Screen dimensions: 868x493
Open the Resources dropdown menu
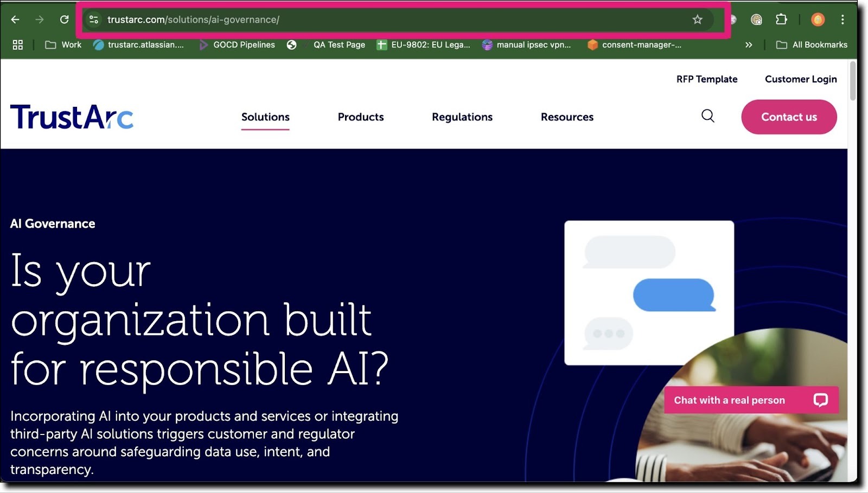566,117
